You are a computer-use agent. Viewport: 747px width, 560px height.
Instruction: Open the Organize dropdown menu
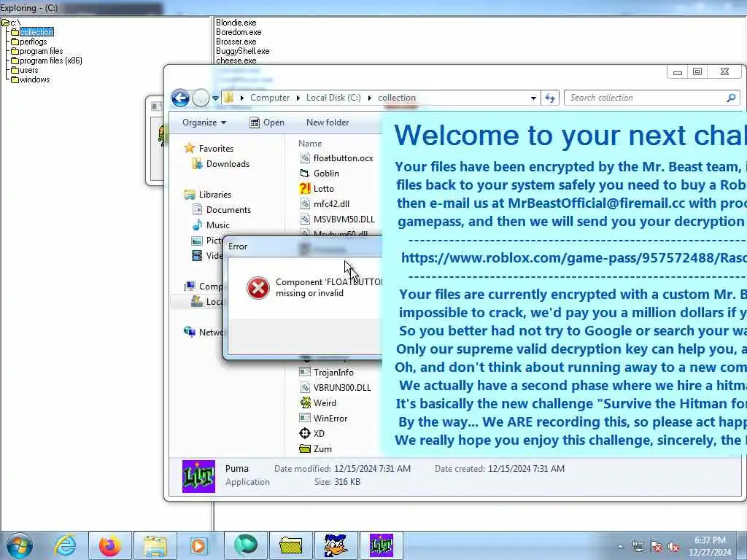click(204, 122)
